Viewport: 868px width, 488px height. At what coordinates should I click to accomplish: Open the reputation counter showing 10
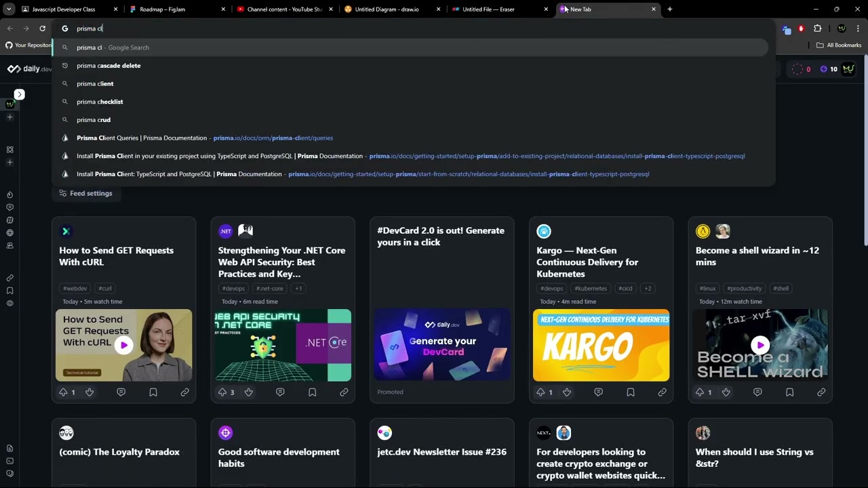[829, 69]
